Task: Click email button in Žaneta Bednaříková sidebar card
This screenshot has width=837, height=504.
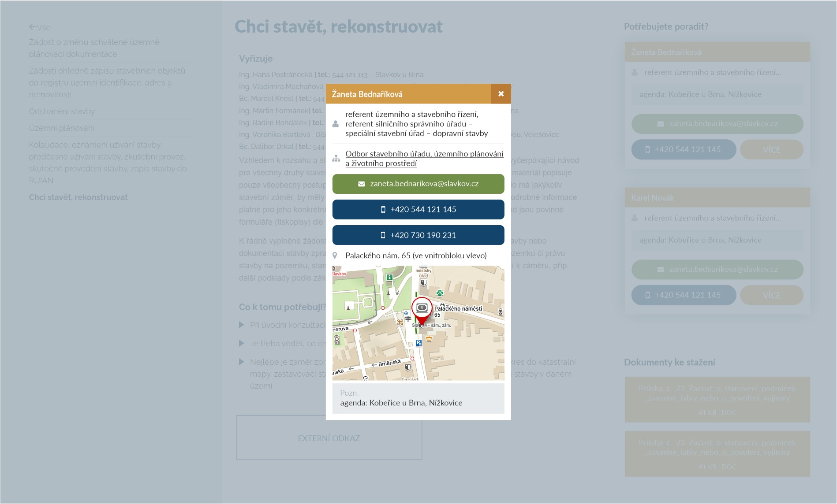Action: (x=717, y=124)
